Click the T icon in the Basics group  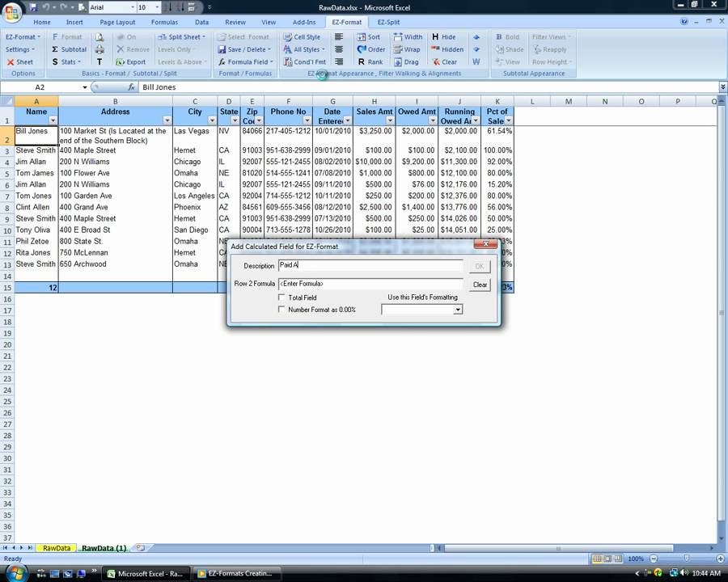(x=99, y=61)
